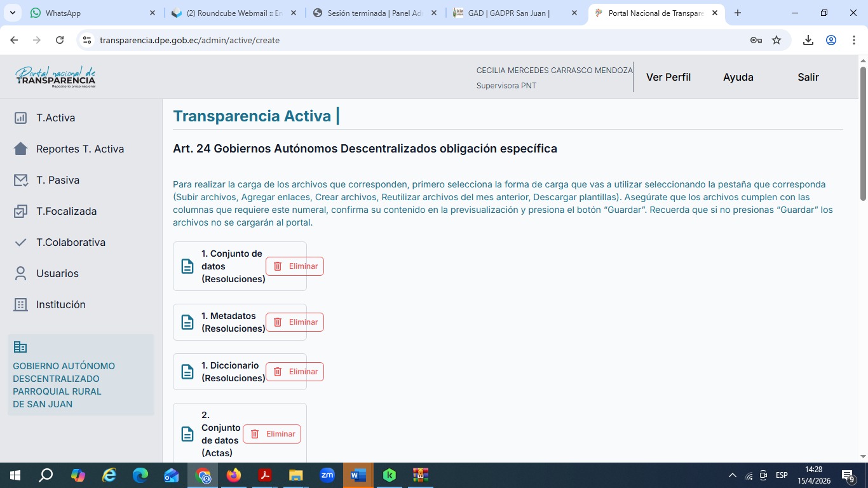Click Salir to log out

(808, 77)
